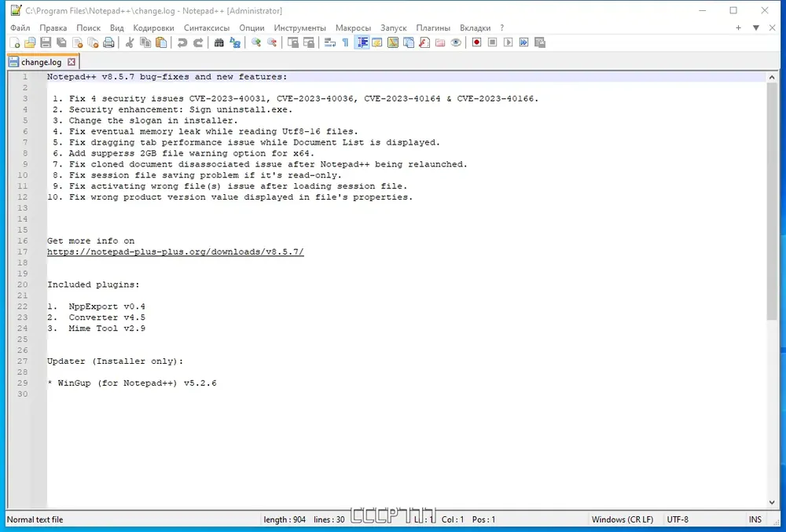This screenshot has height=532, width=786.
Task: Select the change.log tab
Action: pos(41,62)
